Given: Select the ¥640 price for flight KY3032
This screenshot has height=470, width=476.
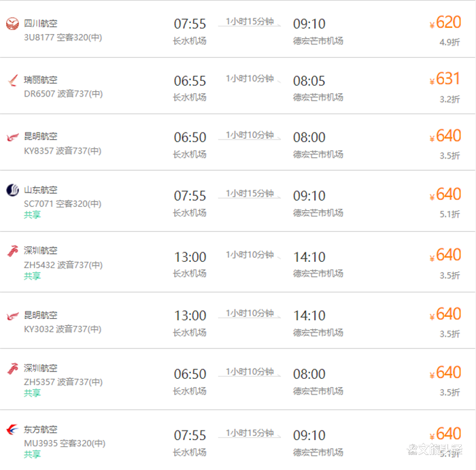Looking at the screenshot, I should point(445,314).
